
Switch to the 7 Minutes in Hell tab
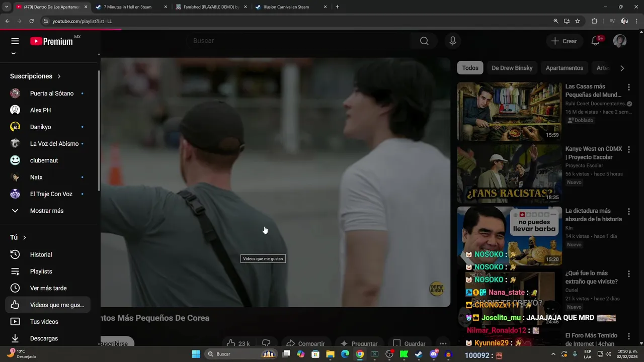tap(131, 7)
